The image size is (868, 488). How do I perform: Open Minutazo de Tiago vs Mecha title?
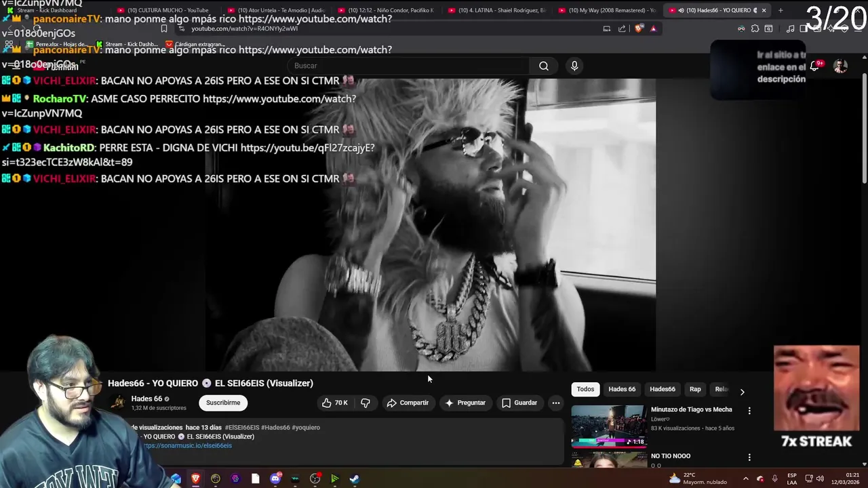click(x=691, y=409)
